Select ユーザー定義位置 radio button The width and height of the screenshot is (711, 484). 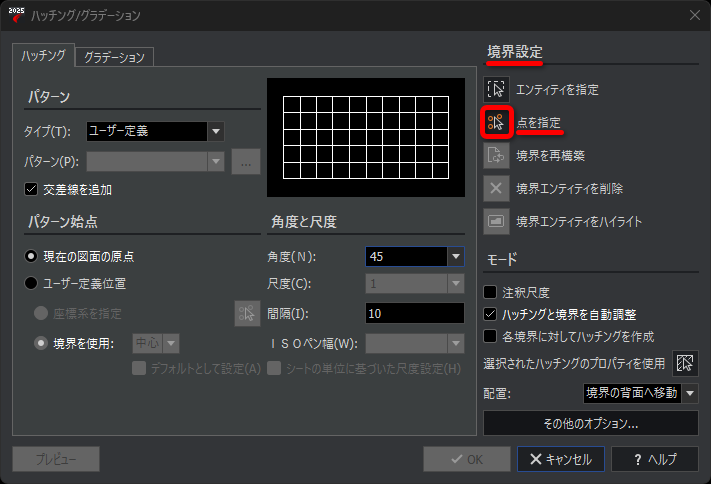[31, 284]
